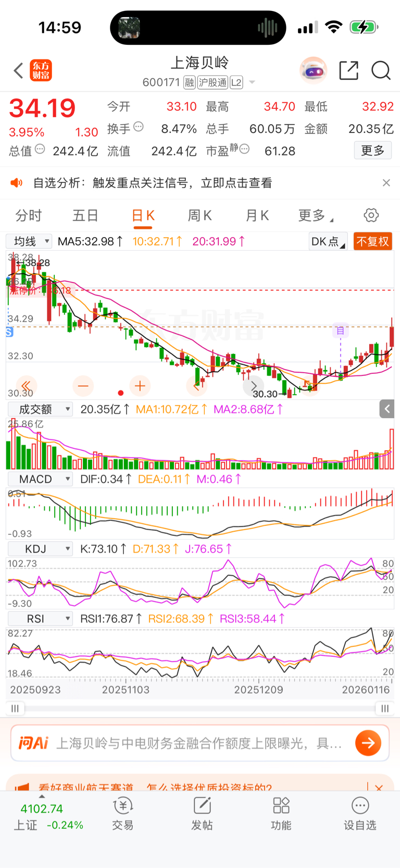Move chart right with gray arrow
This screenshot has height=868, width=400.
tap(254, 386)
